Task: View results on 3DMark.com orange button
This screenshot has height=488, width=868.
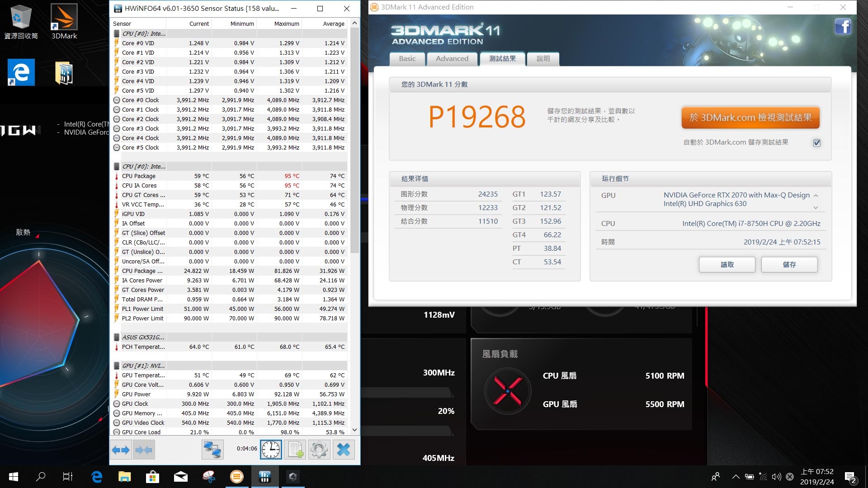Action: point(750,117)
